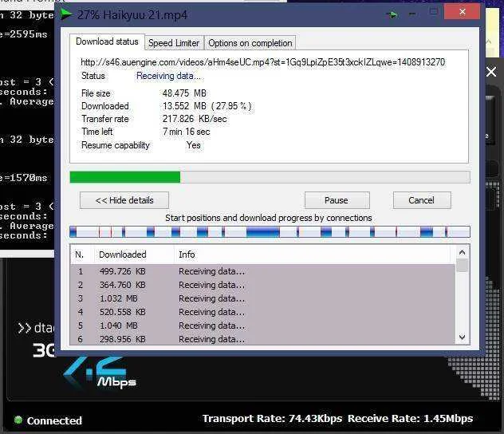Image resolution: width=504 pixels, height=434 pixels.
Task: Select connection row with 364.760 KB
Action: click(263, 285)
